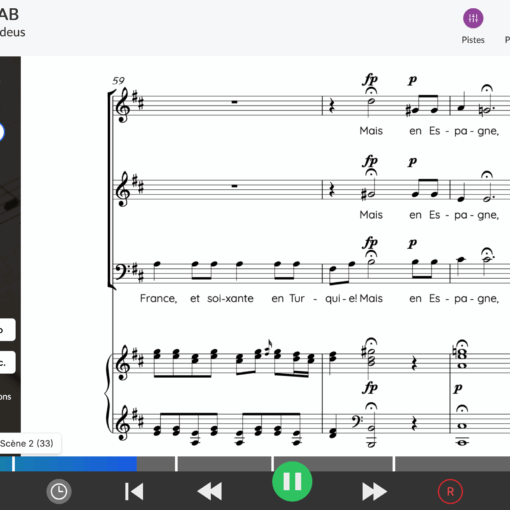The height and width of the screenshot is (510, 510).
Task: Open the Pistes mixer icon
Action: pos(473,18)
